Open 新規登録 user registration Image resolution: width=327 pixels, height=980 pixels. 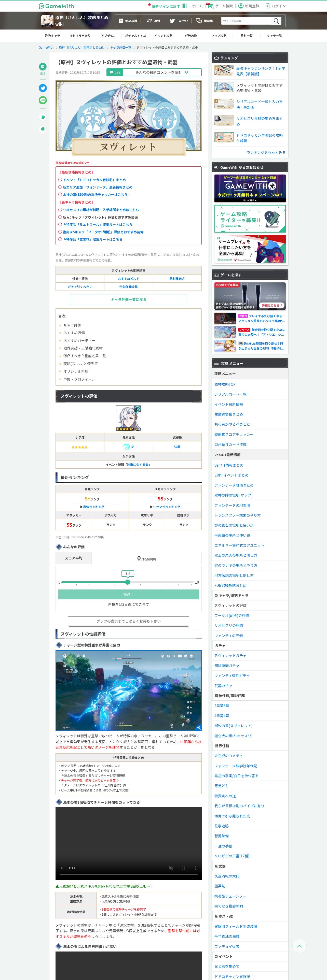(x=249, y=6)
